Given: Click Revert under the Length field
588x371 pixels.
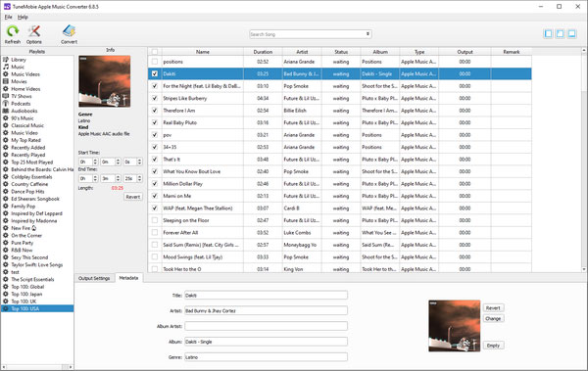Looking at the screenshot, I should coord(133,197).
